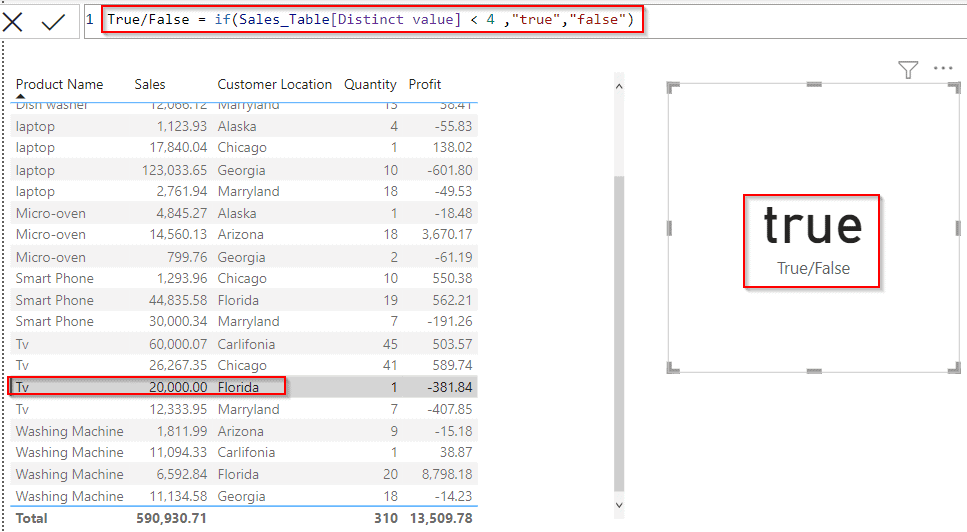
Task: Select Tv row with Carlifonia
Action: pyautogui.click(x=244, y=344)
